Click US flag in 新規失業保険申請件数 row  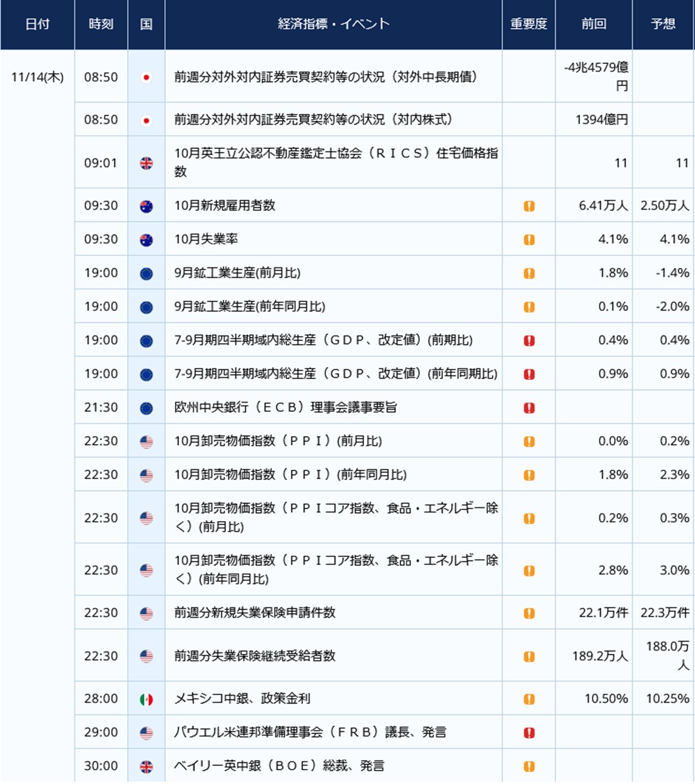(x=146, y=613)
